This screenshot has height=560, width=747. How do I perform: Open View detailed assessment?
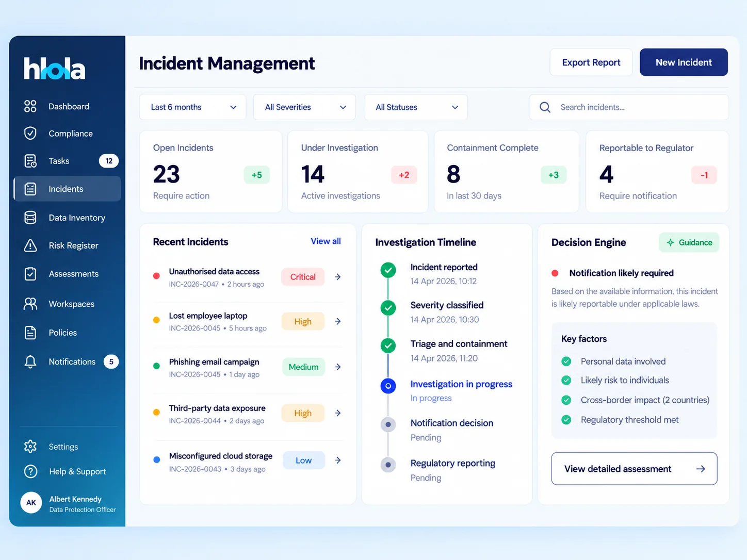(x=634, y=469)
